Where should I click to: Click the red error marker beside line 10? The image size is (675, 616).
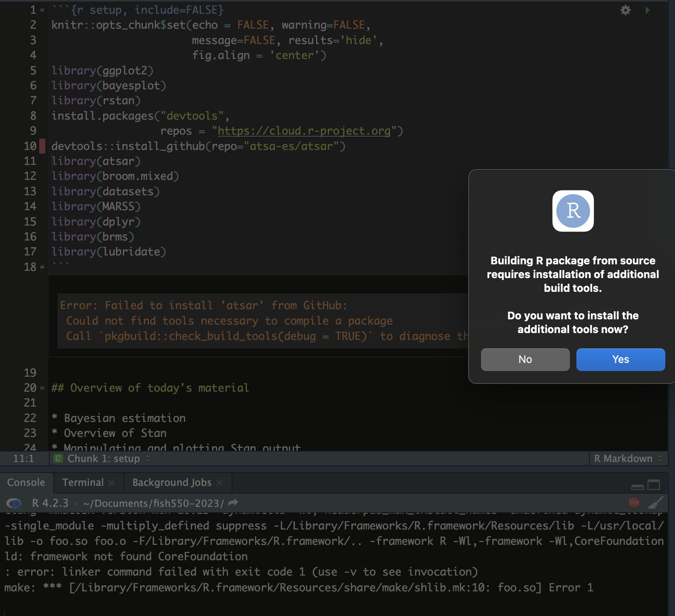pos(42,146)
